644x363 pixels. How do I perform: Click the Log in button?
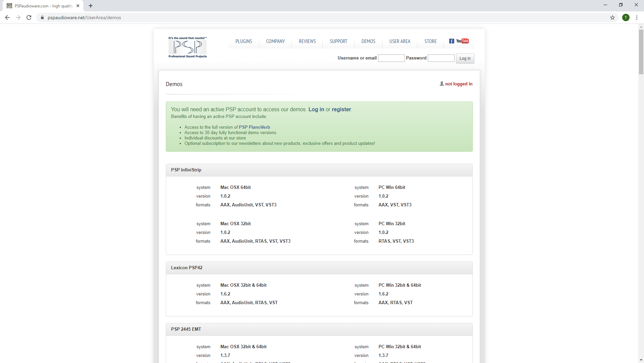click(465, 58)
